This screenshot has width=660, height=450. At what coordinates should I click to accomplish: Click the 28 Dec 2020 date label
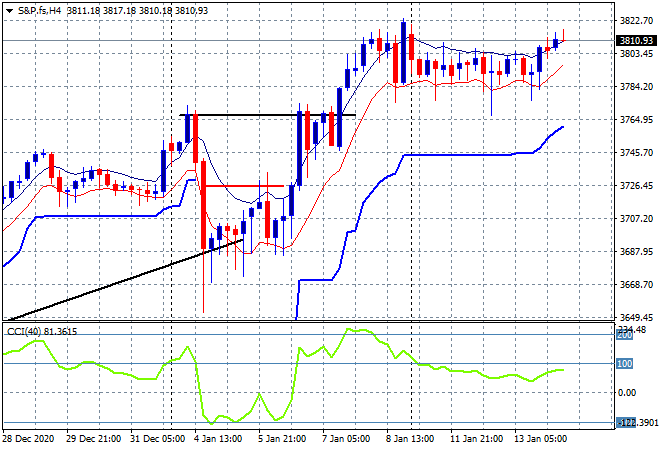pyautogui.click(x=29, y=439)
